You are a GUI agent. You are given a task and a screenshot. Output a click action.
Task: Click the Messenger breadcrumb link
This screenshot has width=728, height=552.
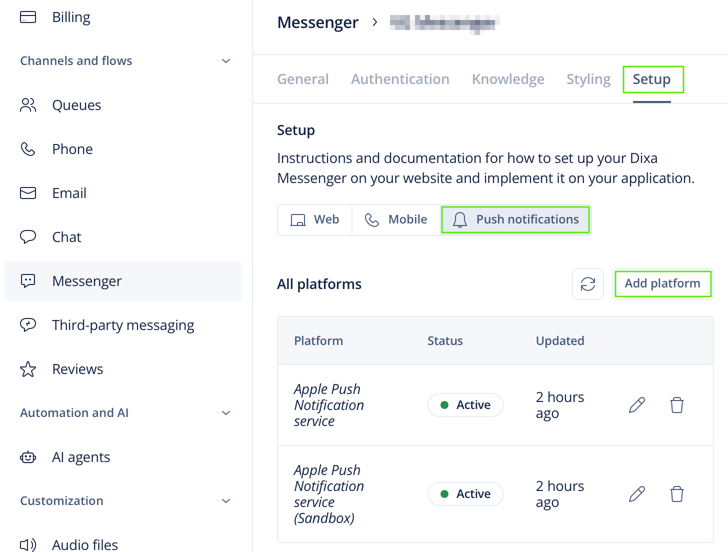[318, 22]
